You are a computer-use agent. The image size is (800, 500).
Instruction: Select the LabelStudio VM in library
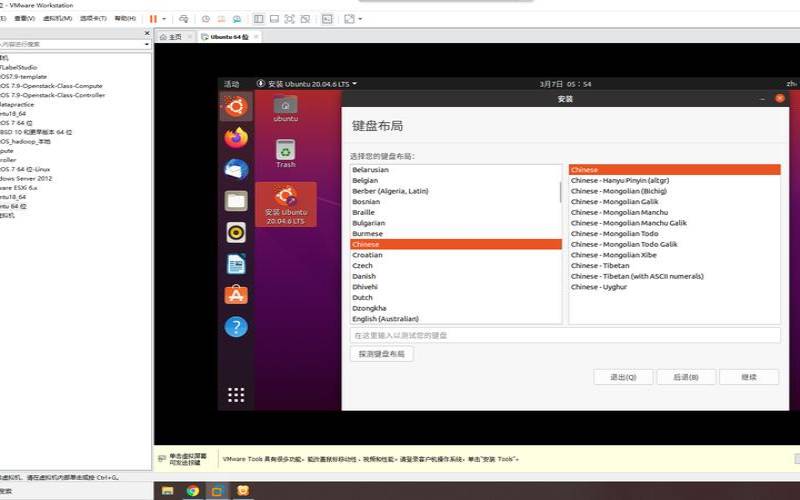(x=19, y=67)
